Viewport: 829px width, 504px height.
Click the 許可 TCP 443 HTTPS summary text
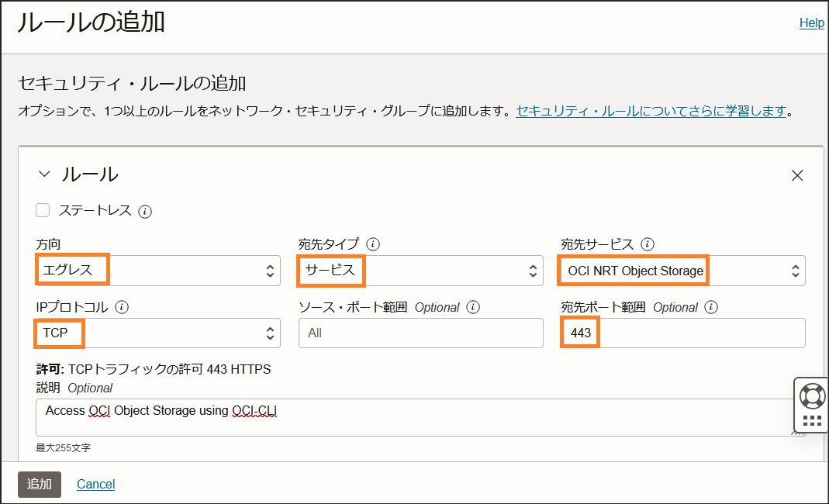(x=154, y=369)
